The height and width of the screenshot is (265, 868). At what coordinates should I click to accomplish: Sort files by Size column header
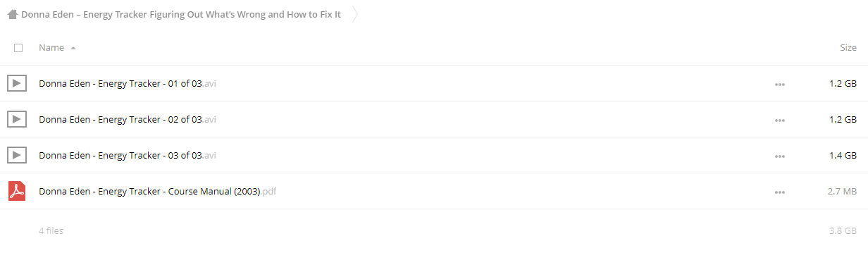pos(848,48)
